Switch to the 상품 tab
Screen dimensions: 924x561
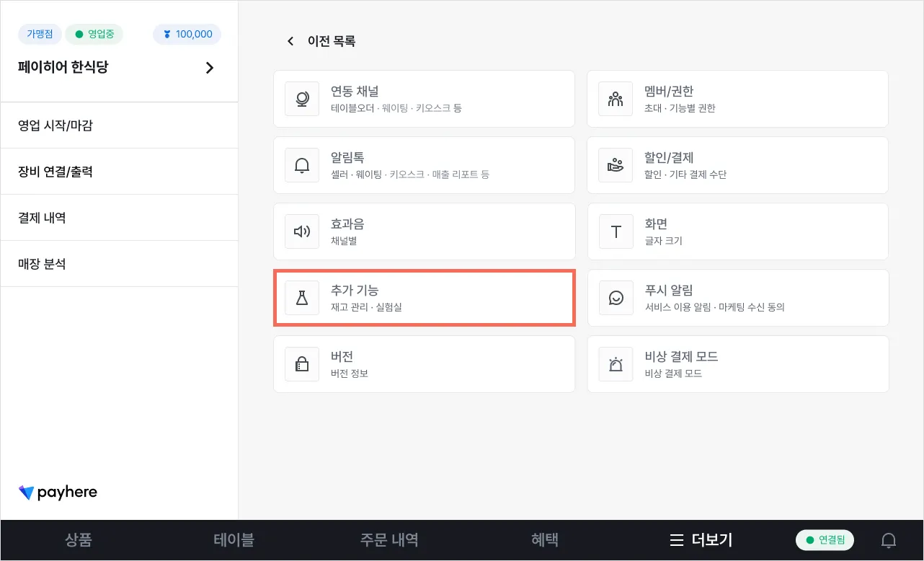tap(79, 540)
